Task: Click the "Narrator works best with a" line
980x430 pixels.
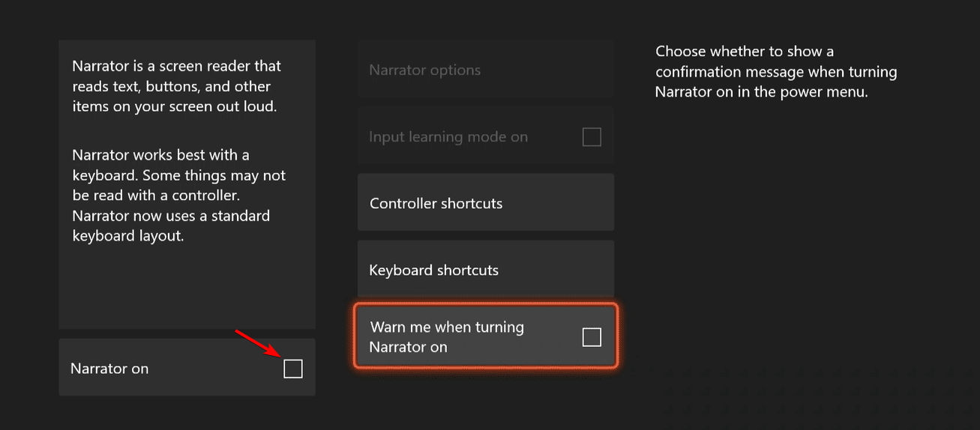Action: click(x=160, y=155)
